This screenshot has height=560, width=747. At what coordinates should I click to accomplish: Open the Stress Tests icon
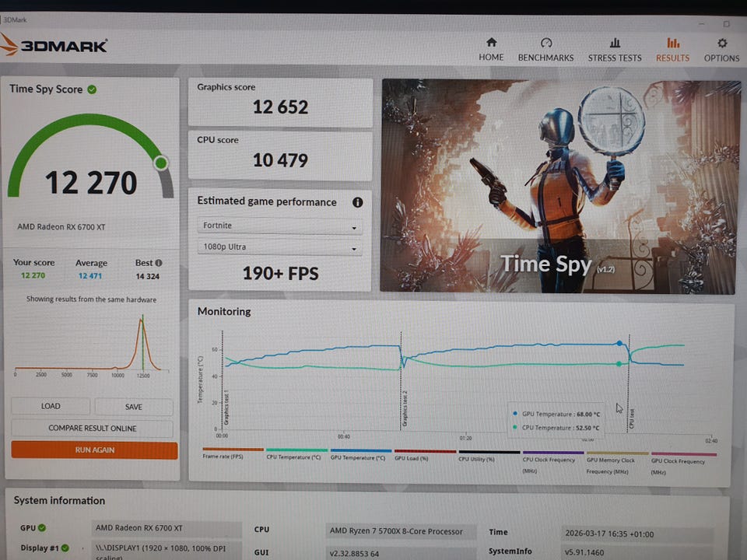pyautogui.click(x=615, y=43)
